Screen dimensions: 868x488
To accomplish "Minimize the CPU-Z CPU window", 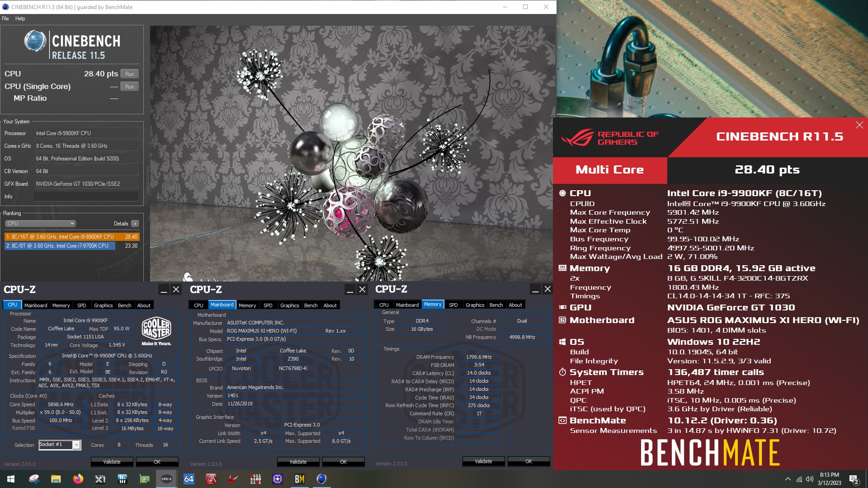I will coord(164,290).
